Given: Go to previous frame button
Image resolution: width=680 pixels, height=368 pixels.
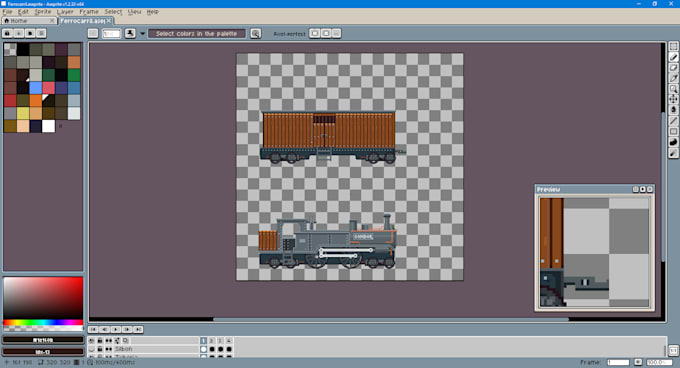Looking at the screenshot, I should 105,330.
